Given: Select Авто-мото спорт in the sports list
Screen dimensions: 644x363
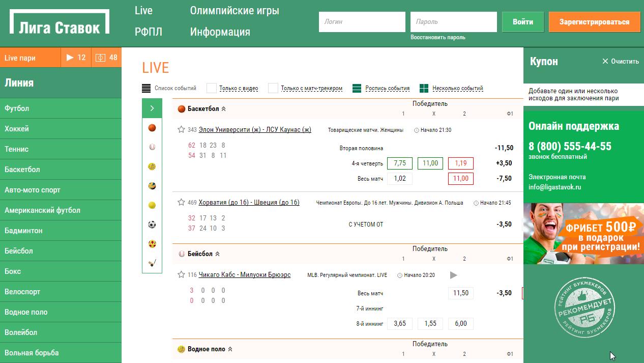Looking at the screenshot, I should [61, 190].
